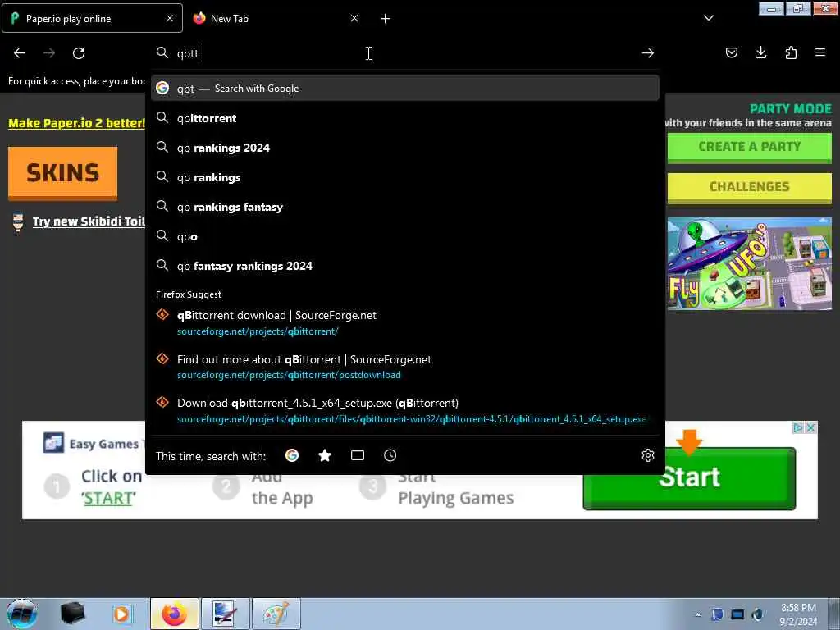
Task: Open 'qBittorrent download | SourceForge.net' result
Action: coord(405,322)
